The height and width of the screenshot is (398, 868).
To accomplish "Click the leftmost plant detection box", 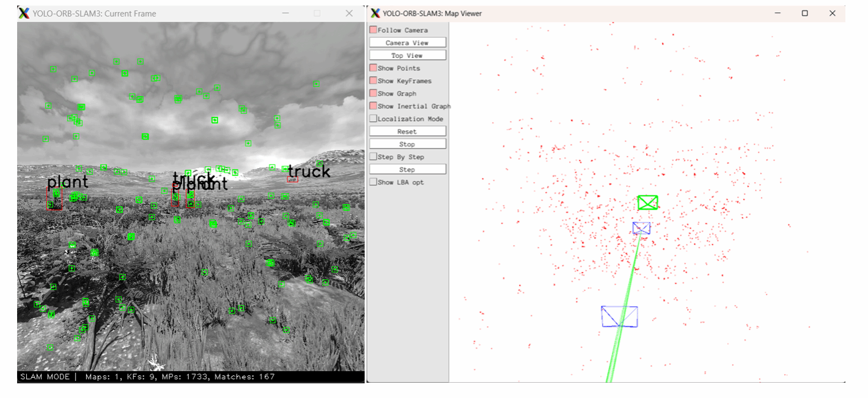I will tap(53, 198).
